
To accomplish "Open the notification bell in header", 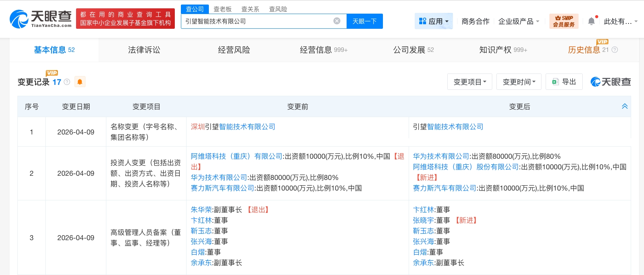I will coord(591,22).
